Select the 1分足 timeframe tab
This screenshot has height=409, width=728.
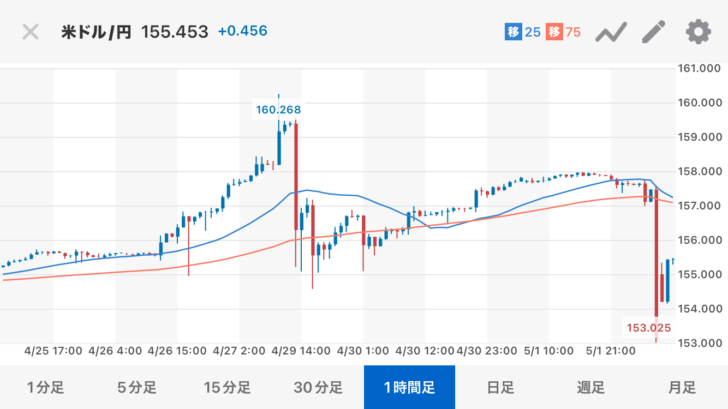tap(45, 387)
